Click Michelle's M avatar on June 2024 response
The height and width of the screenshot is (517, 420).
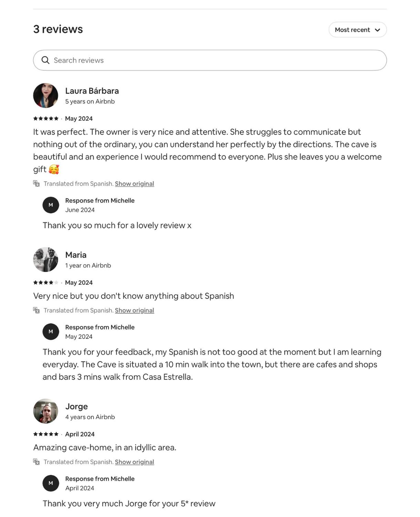pos(51,205)
